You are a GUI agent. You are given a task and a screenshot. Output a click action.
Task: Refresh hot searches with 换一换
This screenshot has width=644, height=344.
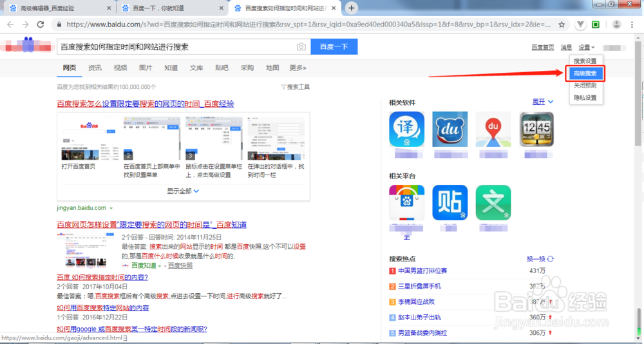point(540,259)
